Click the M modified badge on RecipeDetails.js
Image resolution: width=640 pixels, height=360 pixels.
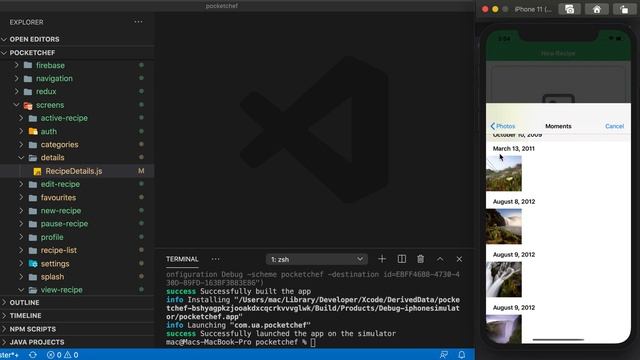click(141, 171)
